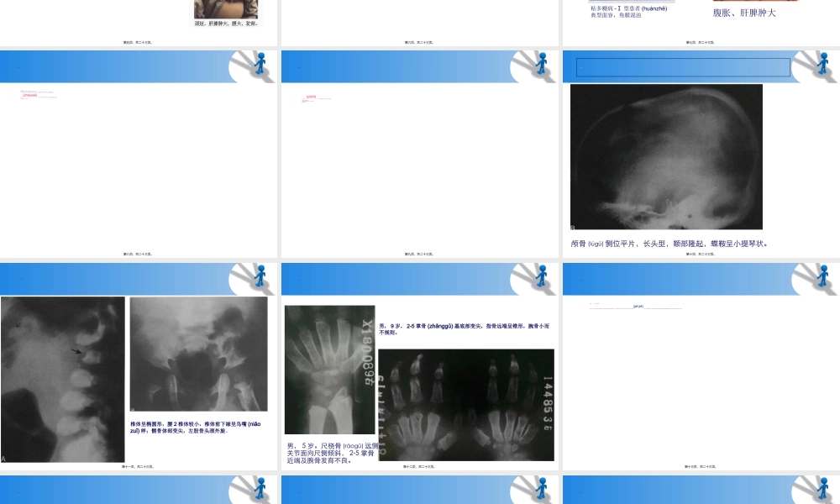
Task: Click blue figure icon on skull X-ray slide
Action: pos(820,65)
